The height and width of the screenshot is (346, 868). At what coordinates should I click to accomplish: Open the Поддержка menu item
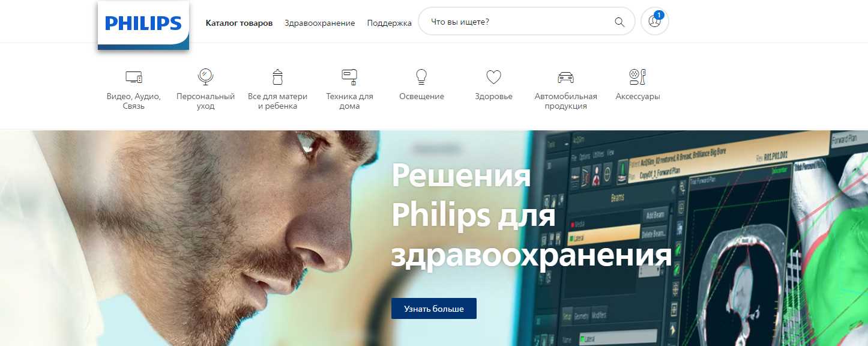(x=390, y=23)
